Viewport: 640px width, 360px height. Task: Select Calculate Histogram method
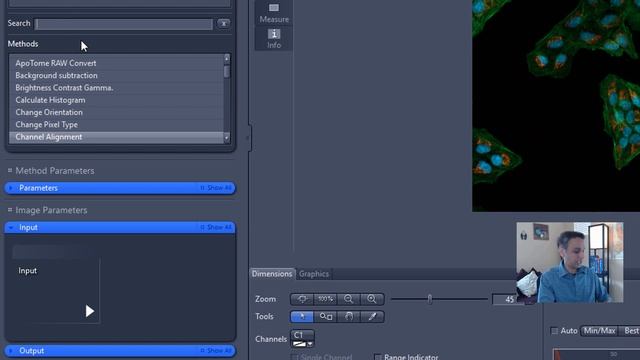click(116, 100)
